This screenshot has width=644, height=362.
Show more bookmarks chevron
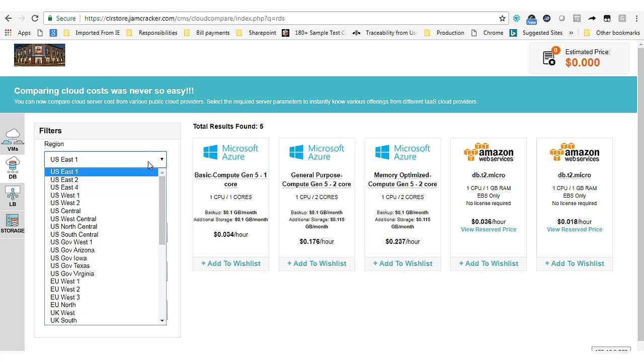click(x=571, y=33)
